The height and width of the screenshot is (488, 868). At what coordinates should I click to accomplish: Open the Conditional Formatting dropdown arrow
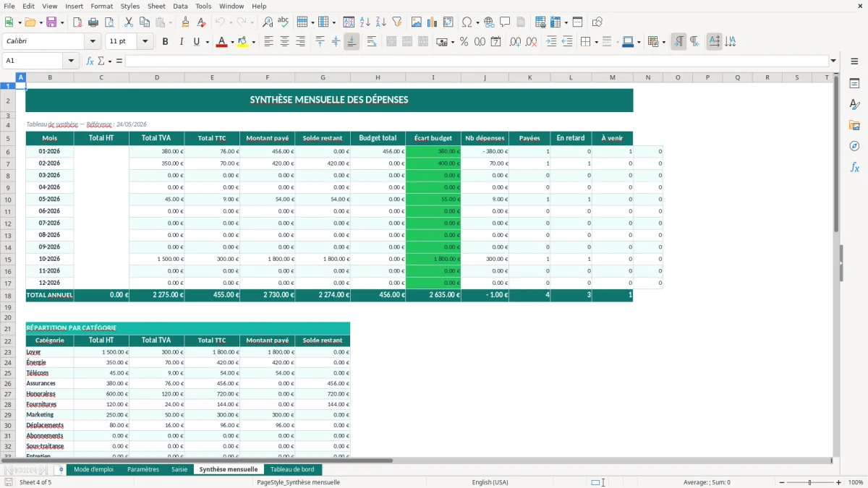tap(663, 42)
